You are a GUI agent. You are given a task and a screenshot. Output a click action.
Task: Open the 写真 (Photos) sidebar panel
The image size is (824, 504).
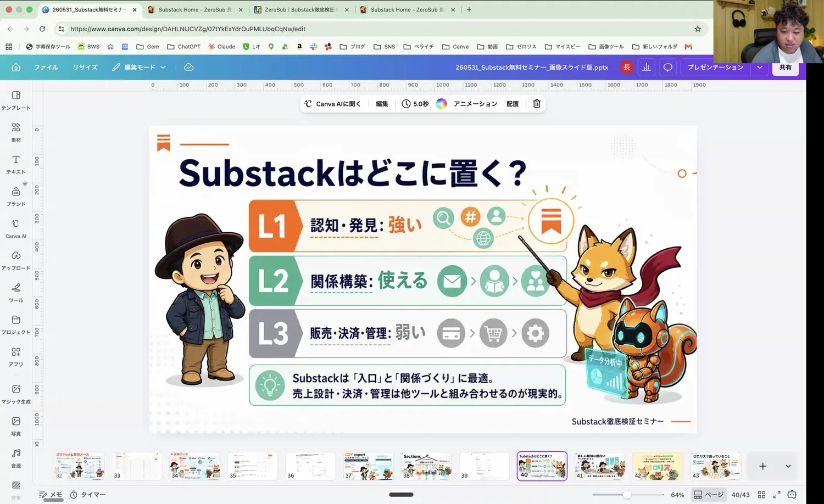(x=16, y=425)
